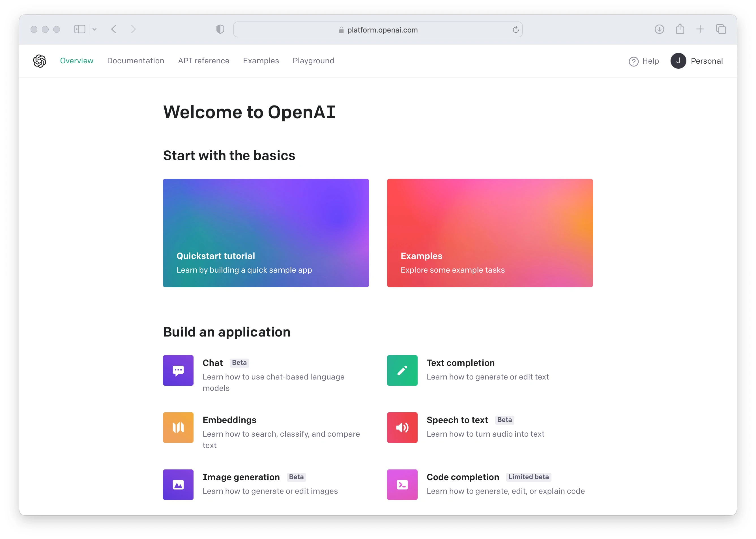Open the privacy shield report icon
Screen dimensions: 756x539
220,29
